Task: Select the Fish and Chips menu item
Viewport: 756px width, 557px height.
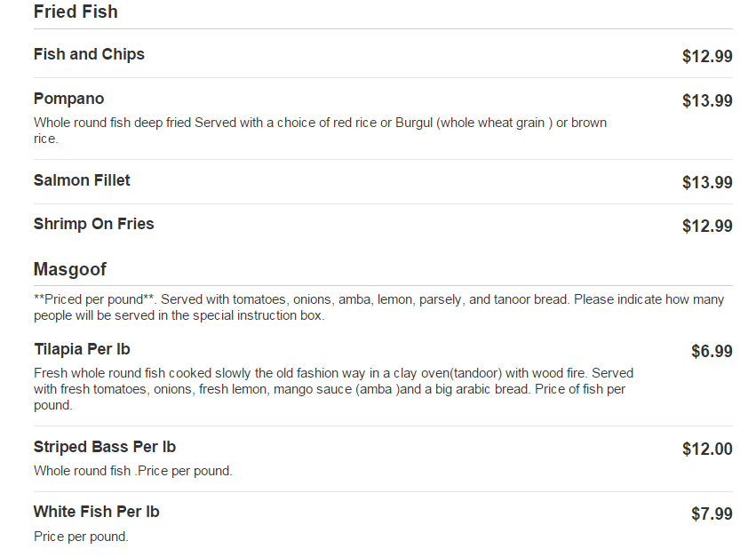Action: [89, 54]
